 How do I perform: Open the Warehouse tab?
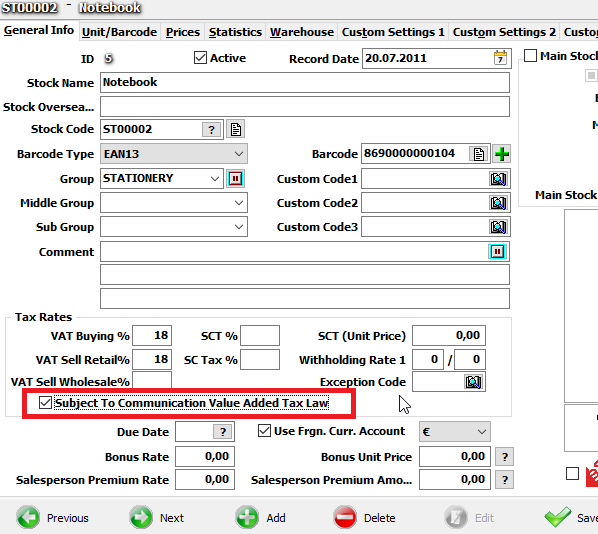(302, 32)
